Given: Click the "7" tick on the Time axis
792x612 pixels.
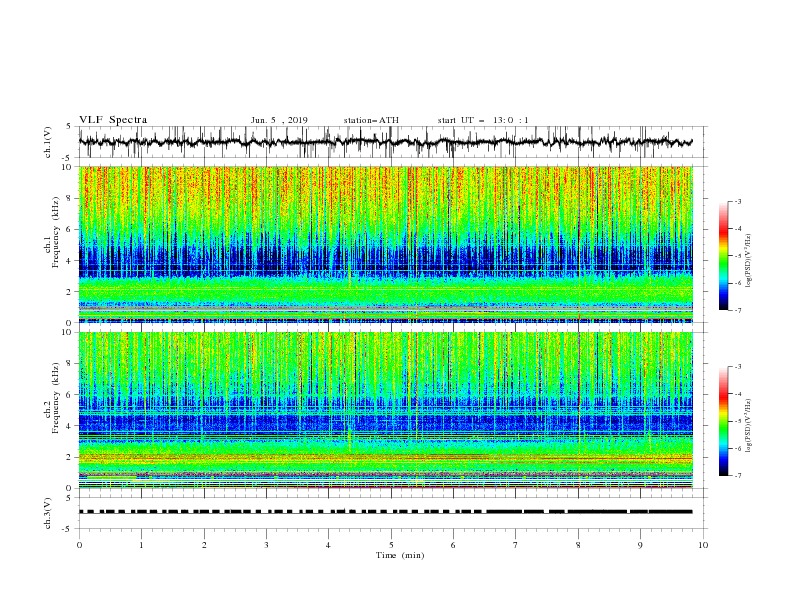Looking at the screenshot, I should 516,545.
